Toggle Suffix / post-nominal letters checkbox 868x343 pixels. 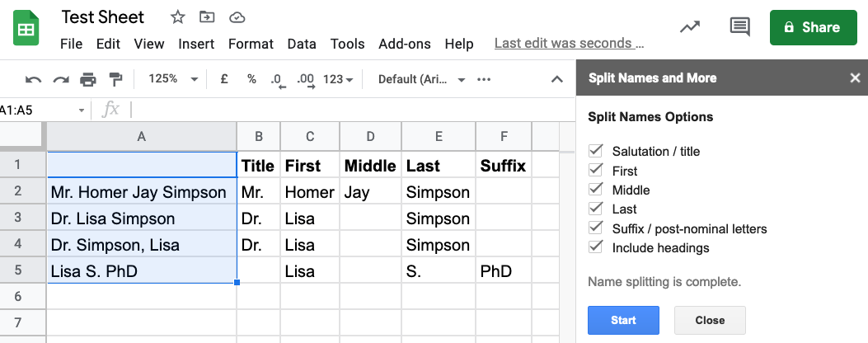(596, 228)
